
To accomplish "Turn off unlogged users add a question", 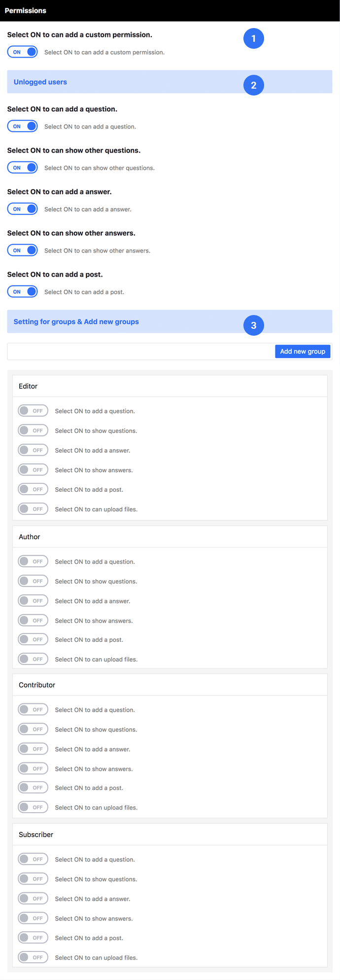I will (x=23, y=126).
